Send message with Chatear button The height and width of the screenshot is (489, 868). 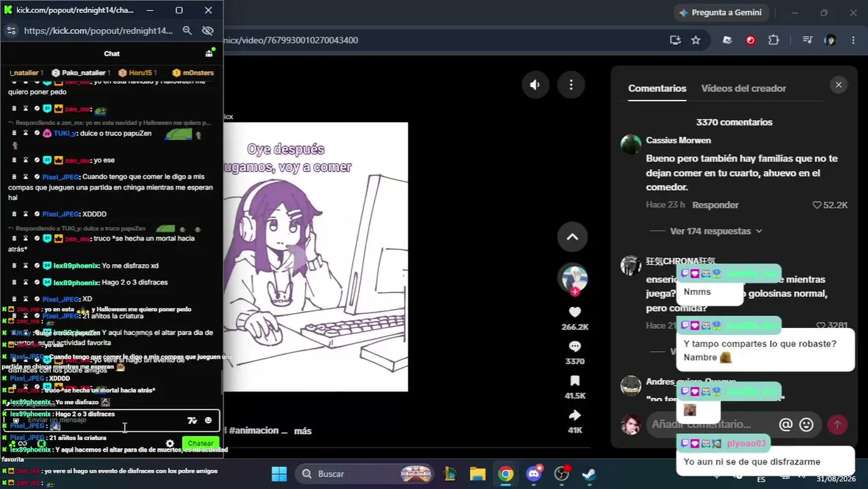(200, 443)
